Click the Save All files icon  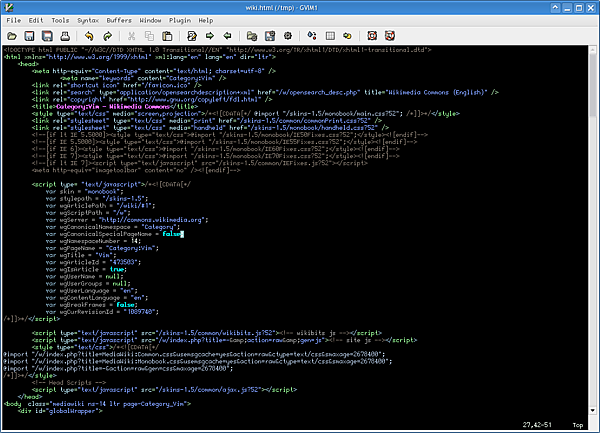click(x=46, y=35)
